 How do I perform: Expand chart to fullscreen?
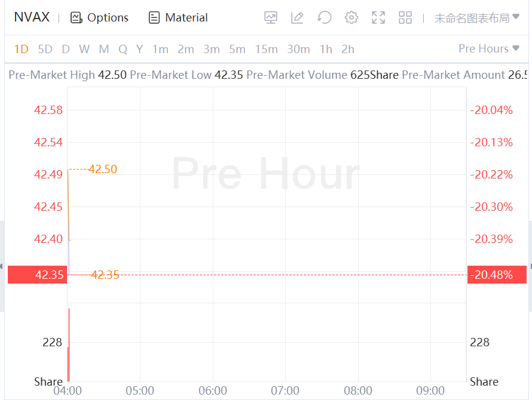tap(378, 18)
